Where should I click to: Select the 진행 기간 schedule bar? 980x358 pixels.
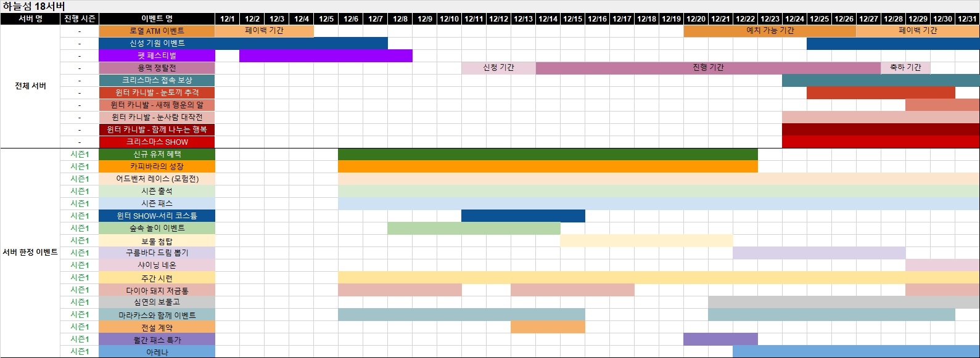(x=708, y=68)
